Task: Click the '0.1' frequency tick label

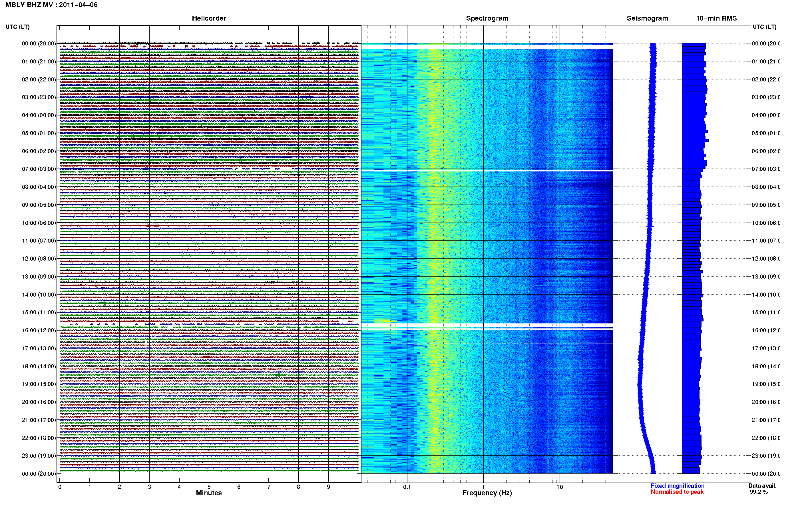Action: pos(407,487)
